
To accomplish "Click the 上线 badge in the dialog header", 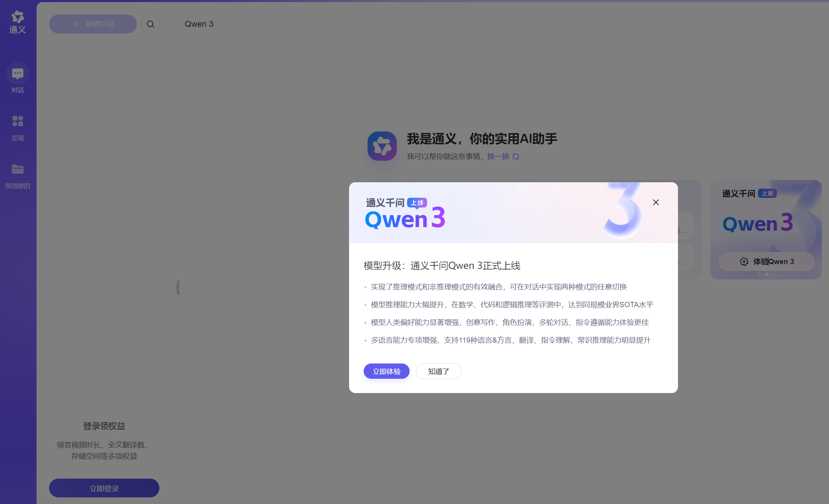I will tap(417, 203).
